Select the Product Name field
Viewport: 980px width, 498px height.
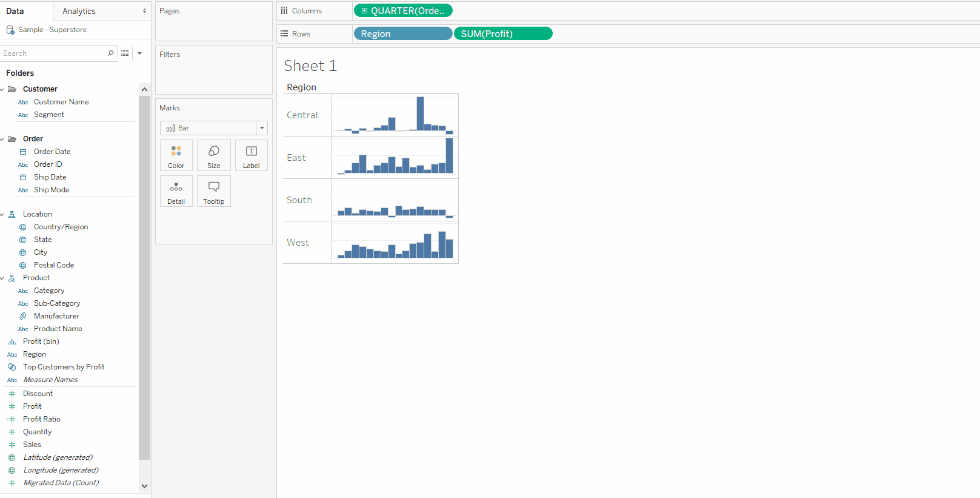58,329
